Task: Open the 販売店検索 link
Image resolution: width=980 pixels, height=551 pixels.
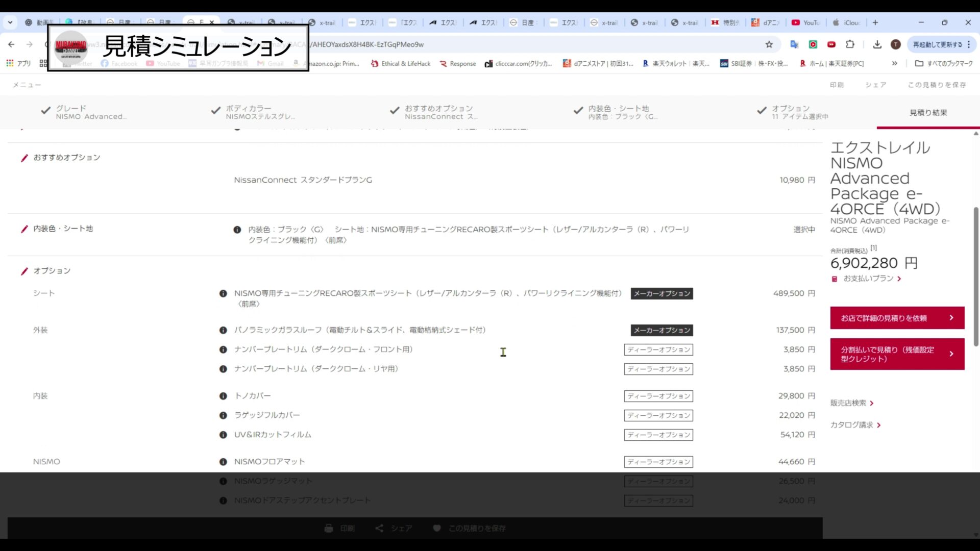Action: tap(852, 403)
